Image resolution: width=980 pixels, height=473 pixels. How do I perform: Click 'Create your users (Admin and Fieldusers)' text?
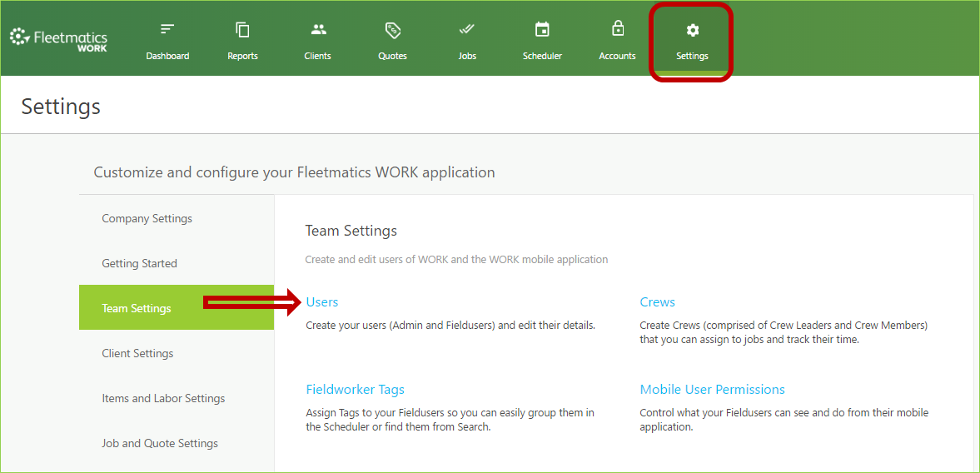(450, 326)
